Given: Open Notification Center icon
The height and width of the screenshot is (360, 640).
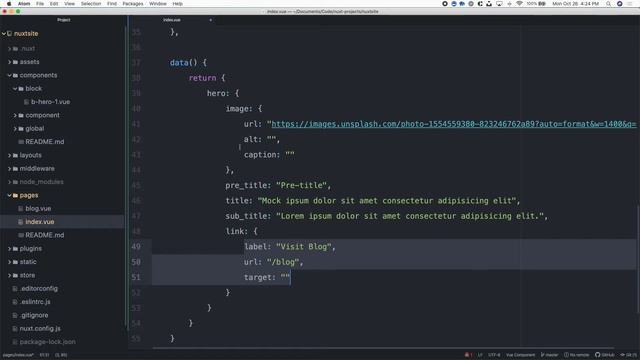Looking at the screenshot, I should tap(630, 4).
